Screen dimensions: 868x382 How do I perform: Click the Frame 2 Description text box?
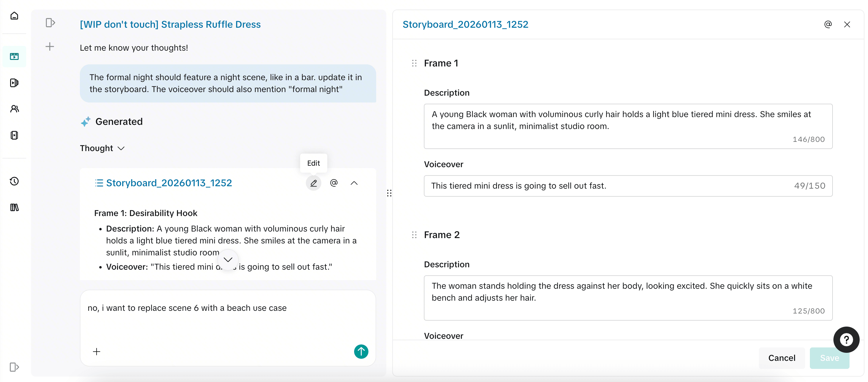628,298
